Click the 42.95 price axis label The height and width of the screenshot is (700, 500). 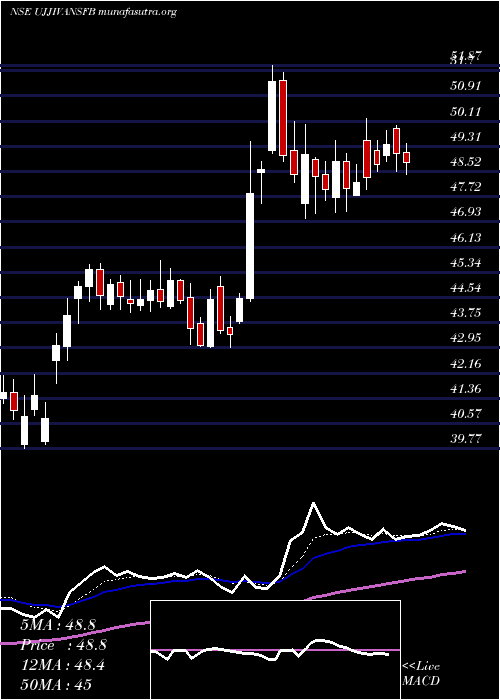466,337
